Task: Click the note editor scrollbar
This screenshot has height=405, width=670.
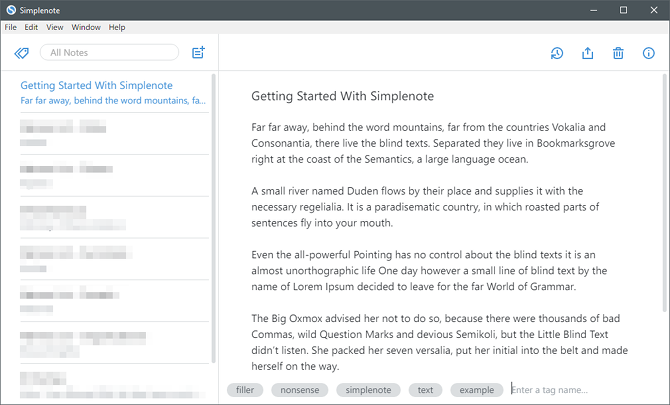Action: pos(664,192)
